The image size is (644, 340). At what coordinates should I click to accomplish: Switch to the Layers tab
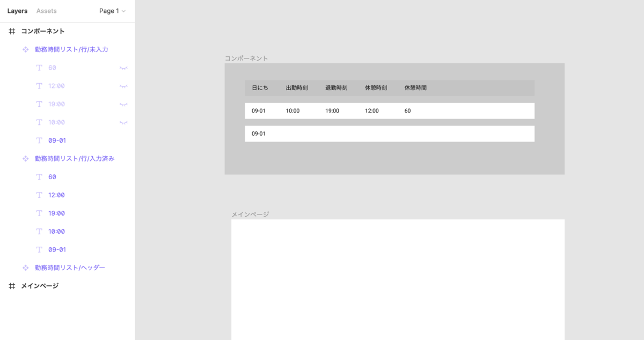point(17,11)
